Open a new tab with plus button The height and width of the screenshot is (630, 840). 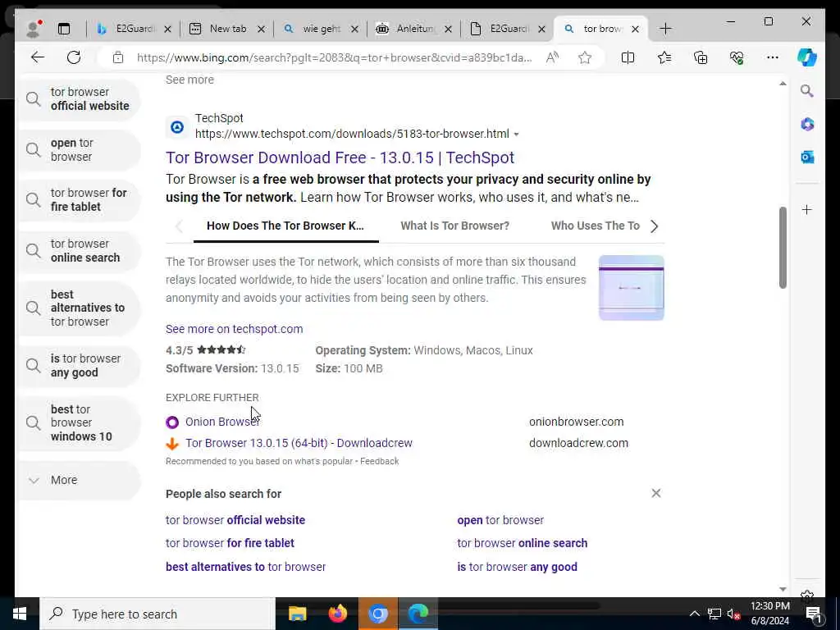click(x=665, y=29)
